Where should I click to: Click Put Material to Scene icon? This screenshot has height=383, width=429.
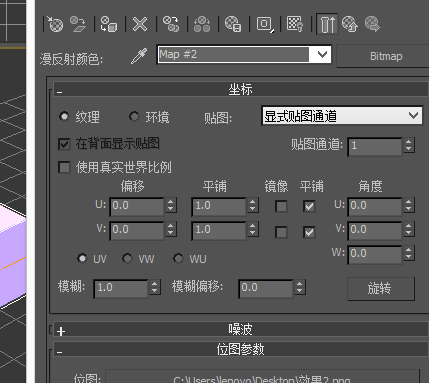(x=78, y=24)
